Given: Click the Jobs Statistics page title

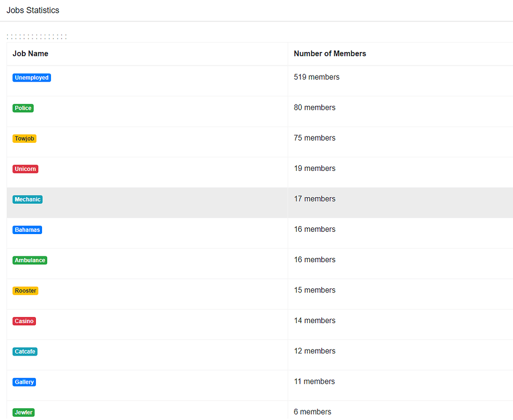Looking at the screenshot, I should pos(33,10).
